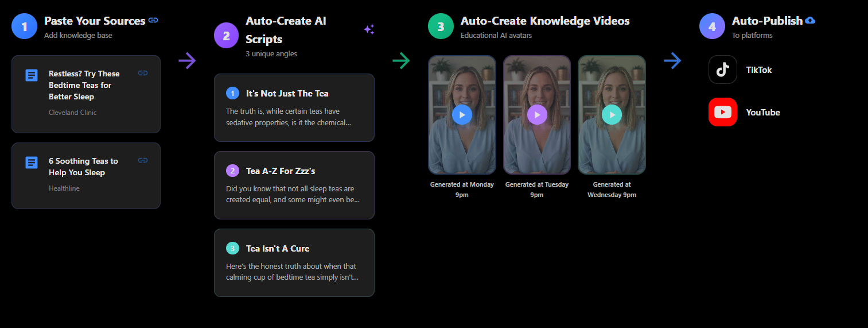Viewport: 868px width, 328px height.
Task: Open the Healthline source title link
Action: [x=83, y=167]
